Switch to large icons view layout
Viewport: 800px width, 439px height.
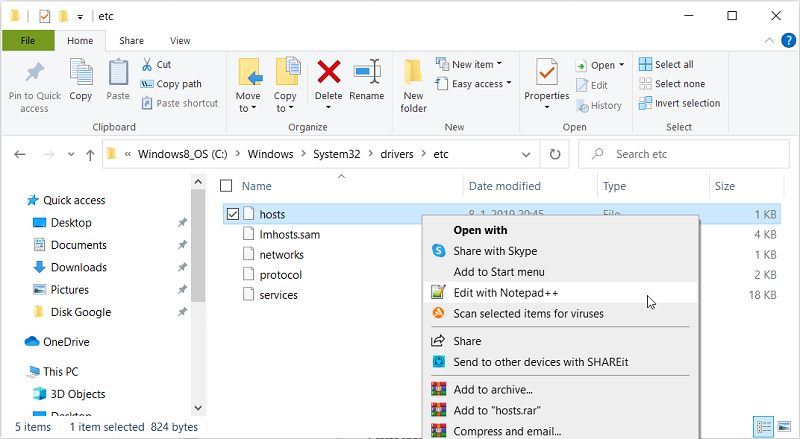click(784, 426)
